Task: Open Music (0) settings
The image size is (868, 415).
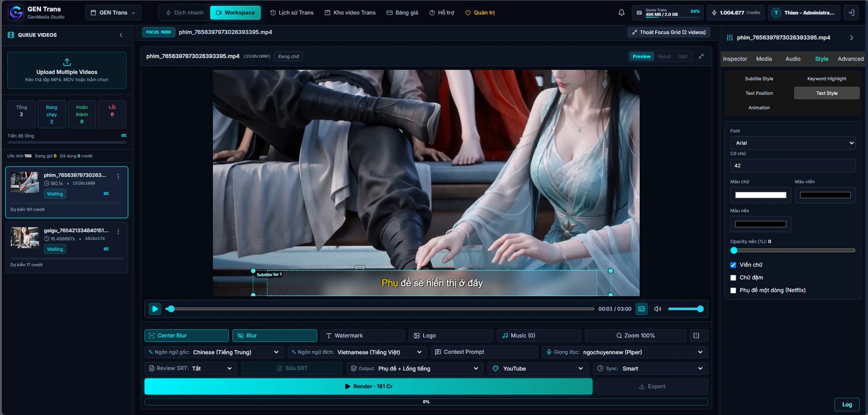Action: 539,336
